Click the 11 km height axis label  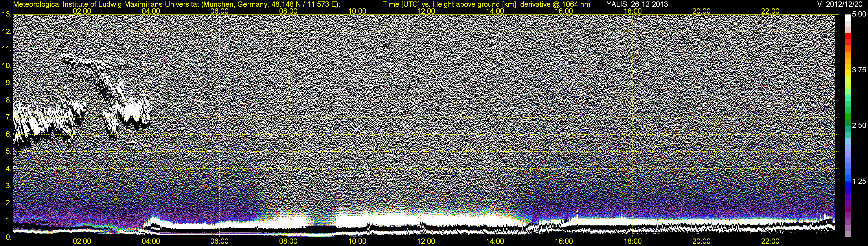tap(6, 49)
